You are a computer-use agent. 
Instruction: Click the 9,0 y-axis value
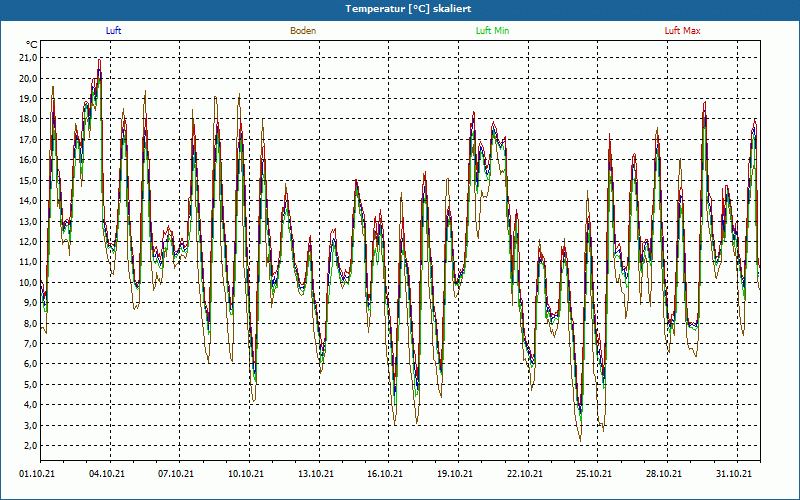[31, 303]
